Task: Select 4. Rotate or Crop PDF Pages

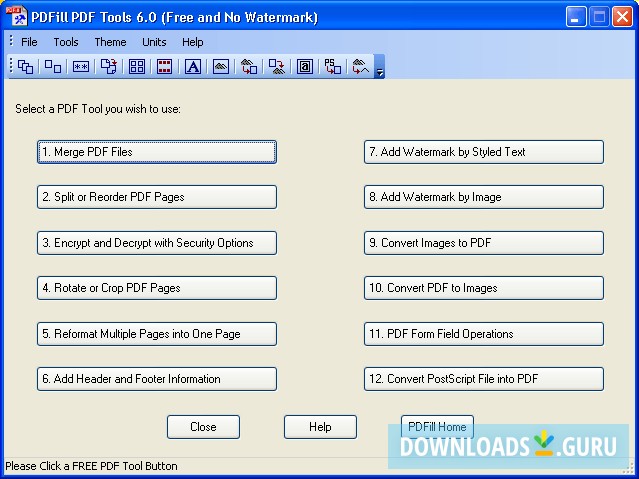Action: tap(157, 288)
